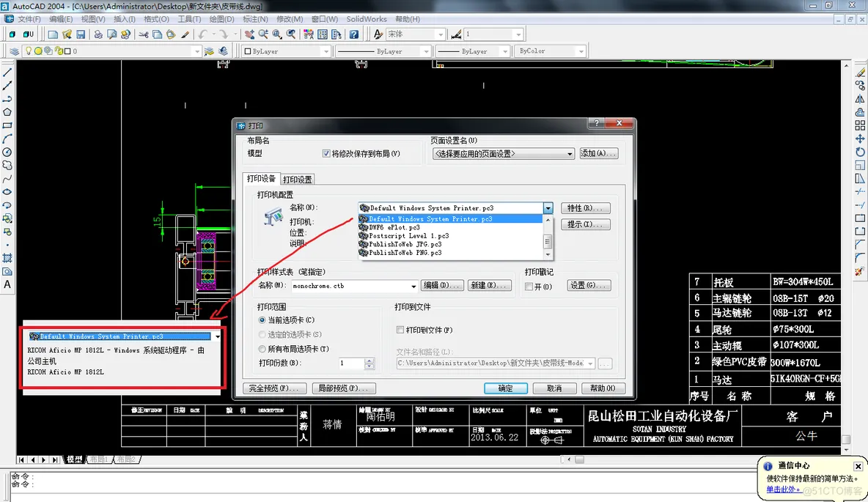Click the 添加(A)... button
868x502 pixels.
pyautogui.click(x=598, y=153)
